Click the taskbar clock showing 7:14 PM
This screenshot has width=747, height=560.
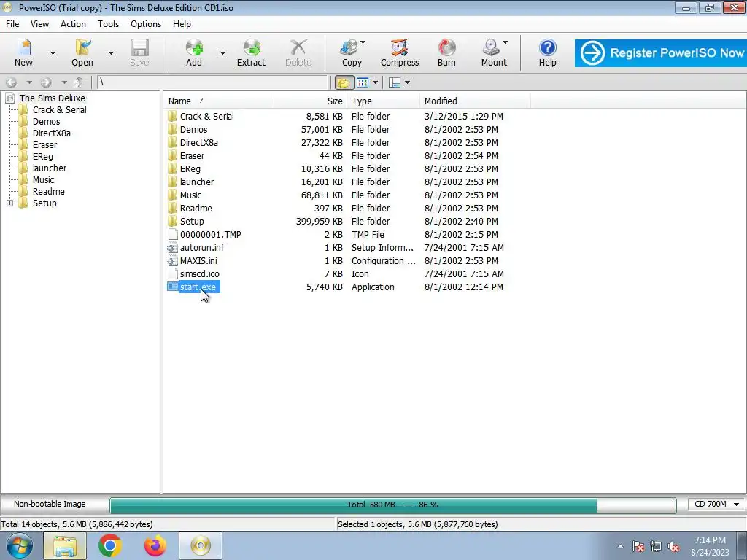tap(710, 546)
